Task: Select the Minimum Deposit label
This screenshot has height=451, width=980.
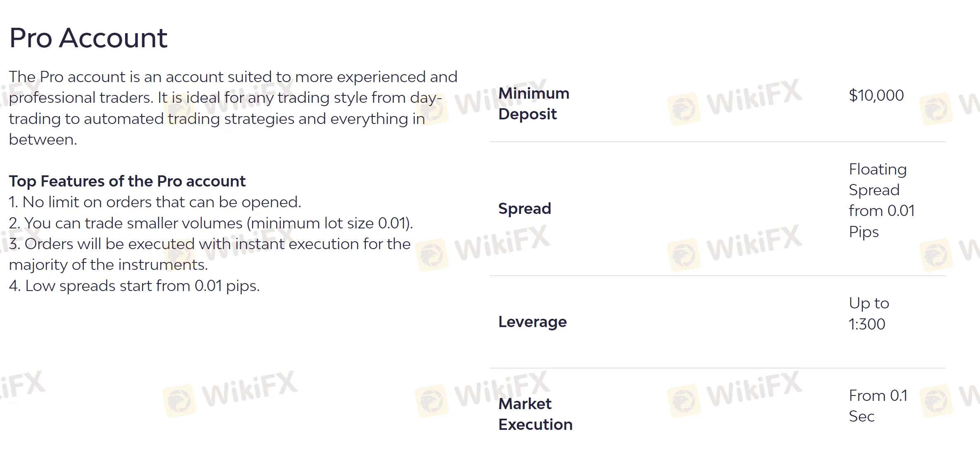Action: [x=534, y=104]
